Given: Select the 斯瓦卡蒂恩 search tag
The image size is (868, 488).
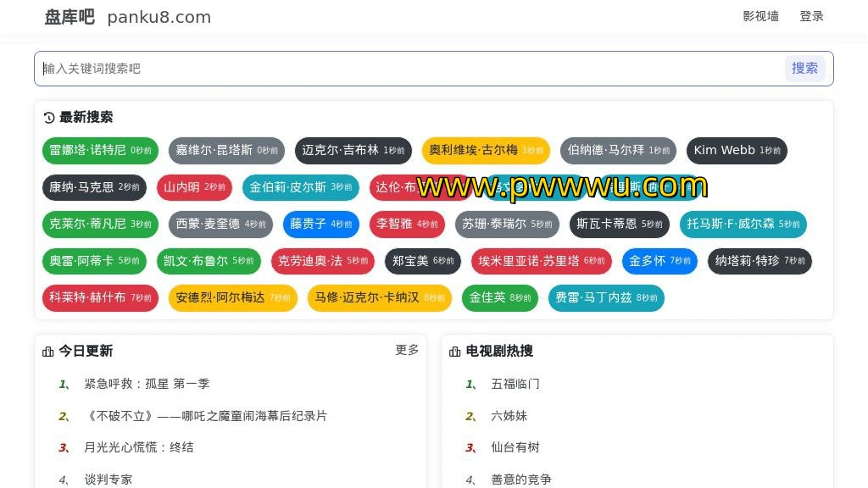Looking at the screenshot, I should tap(620, 224).
